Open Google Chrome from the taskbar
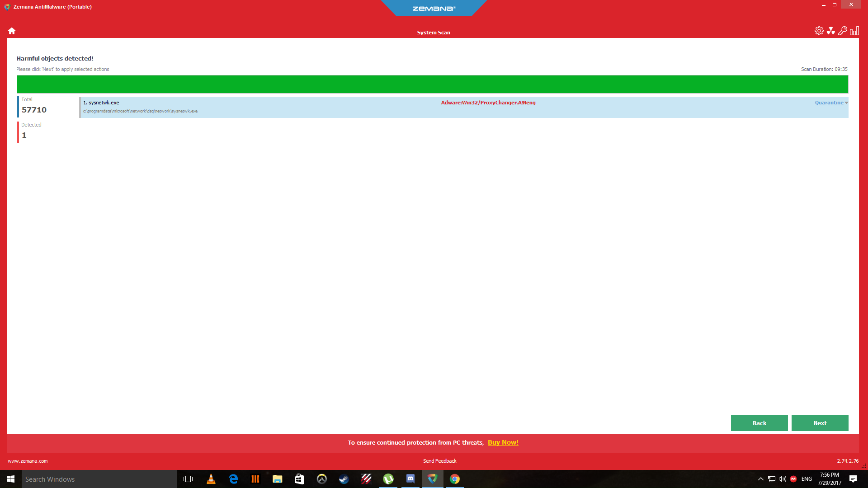868x488 pixels. pos(454,479)
